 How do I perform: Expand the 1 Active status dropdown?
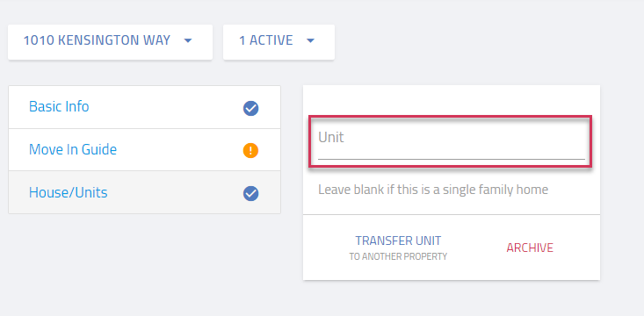click(279, 42)
